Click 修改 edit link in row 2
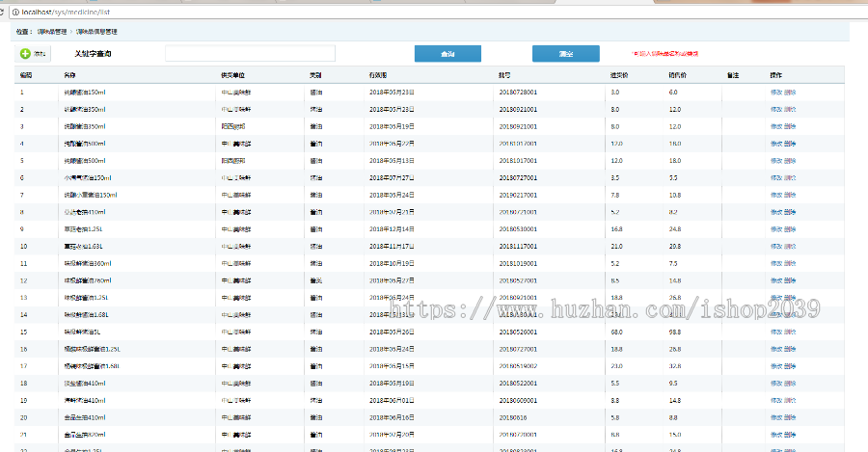The height and width of the screenshot is (452, 868). tap(776, 110)
